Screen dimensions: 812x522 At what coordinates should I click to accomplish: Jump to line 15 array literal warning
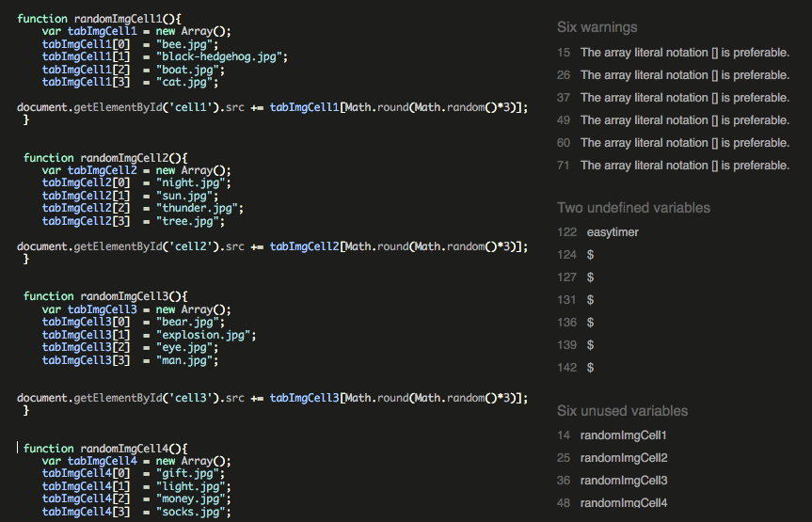click(x=673, y=53)
